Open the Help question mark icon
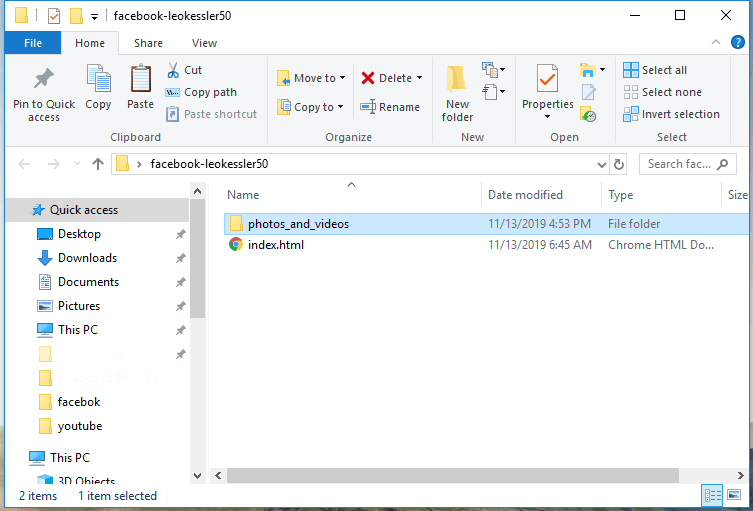753x511 pixels. coord(738,42)
